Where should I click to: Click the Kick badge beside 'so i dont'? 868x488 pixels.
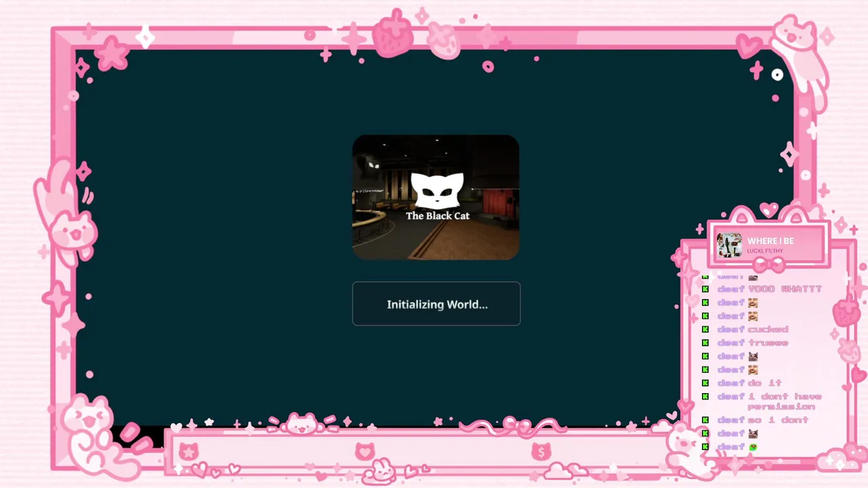[705, 420]
